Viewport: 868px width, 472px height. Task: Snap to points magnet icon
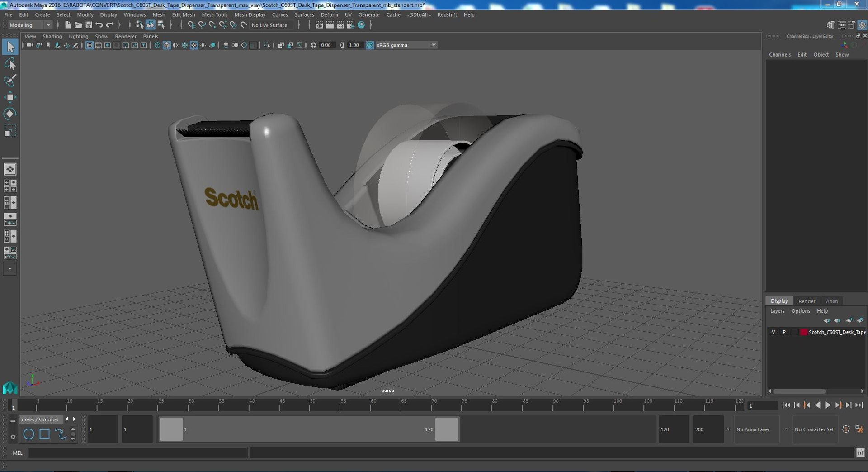212,25
